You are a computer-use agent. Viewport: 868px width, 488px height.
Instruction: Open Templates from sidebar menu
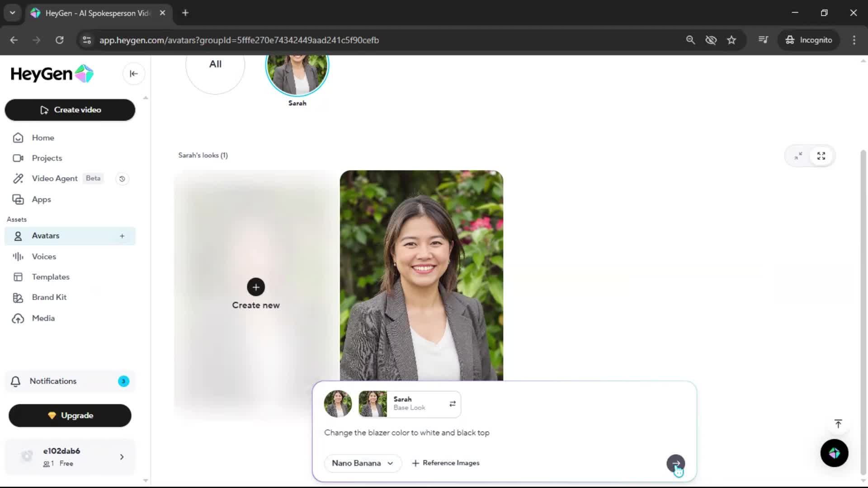pos(51,277)
